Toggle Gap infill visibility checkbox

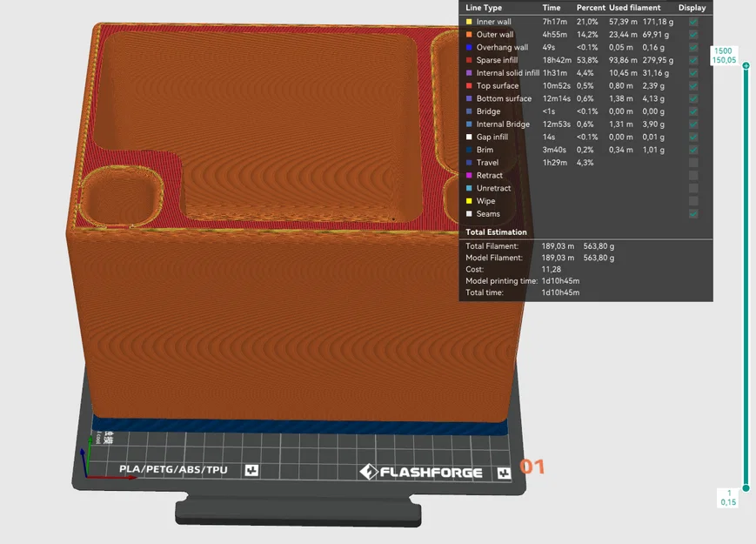[692, 137]
